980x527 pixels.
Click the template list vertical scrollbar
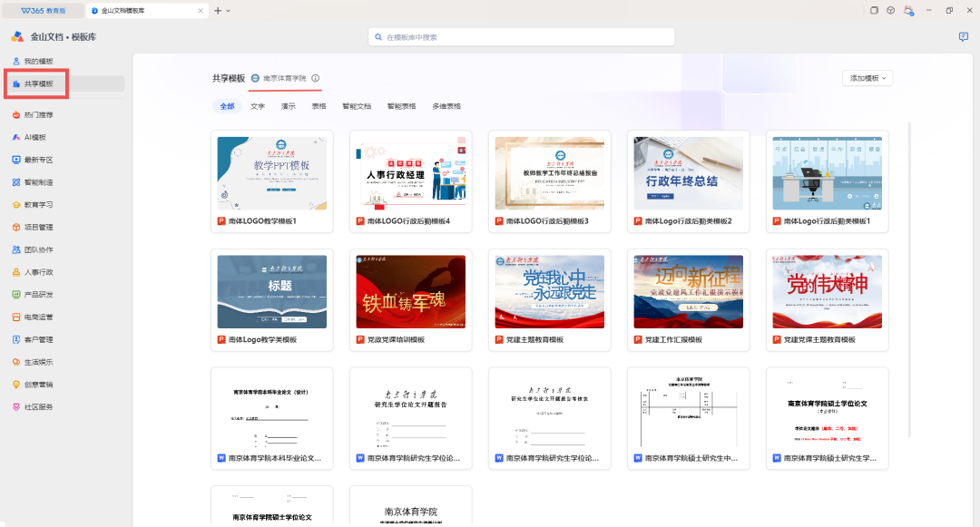coord(909,279)
